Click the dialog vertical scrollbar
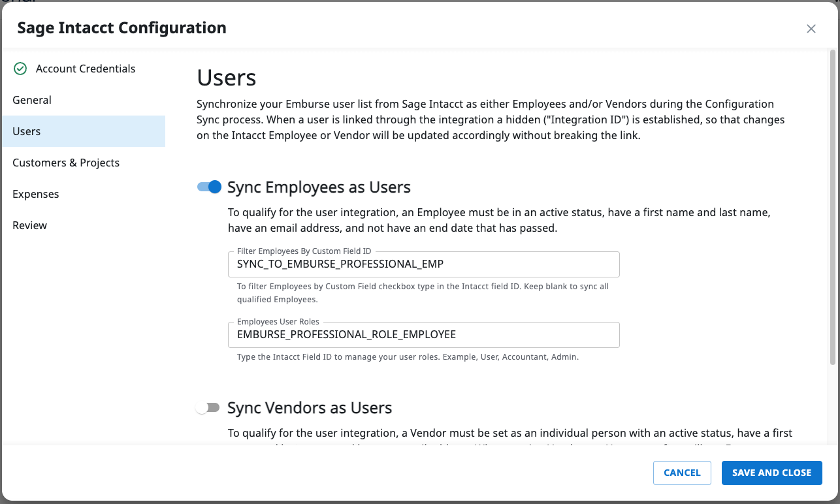Screen dimensions: 840x504 click(832, 208)
